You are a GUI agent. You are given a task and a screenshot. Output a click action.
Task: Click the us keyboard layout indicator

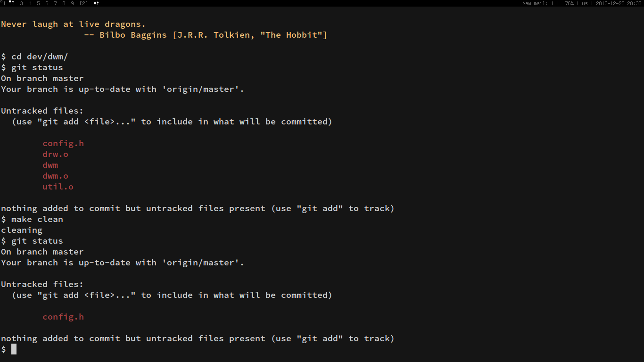(x=585, y=3)
